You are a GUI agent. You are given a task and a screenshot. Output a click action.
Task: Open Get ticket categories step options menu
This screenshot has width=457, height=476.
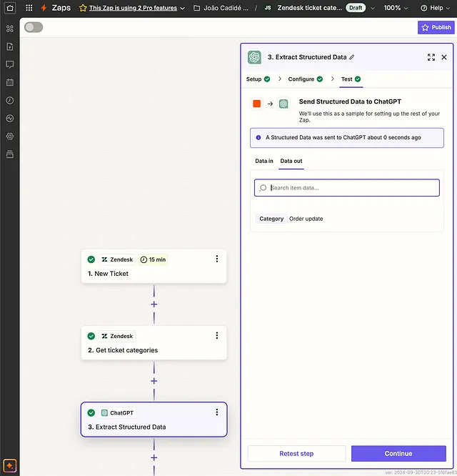[x=217, y=335]
